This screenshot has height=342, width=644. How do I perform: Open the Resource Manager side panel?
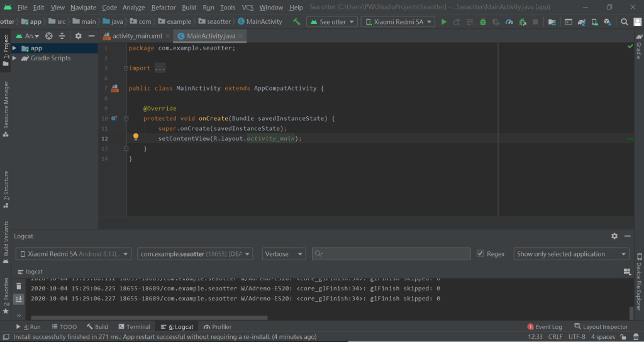[x=6, y=109]
